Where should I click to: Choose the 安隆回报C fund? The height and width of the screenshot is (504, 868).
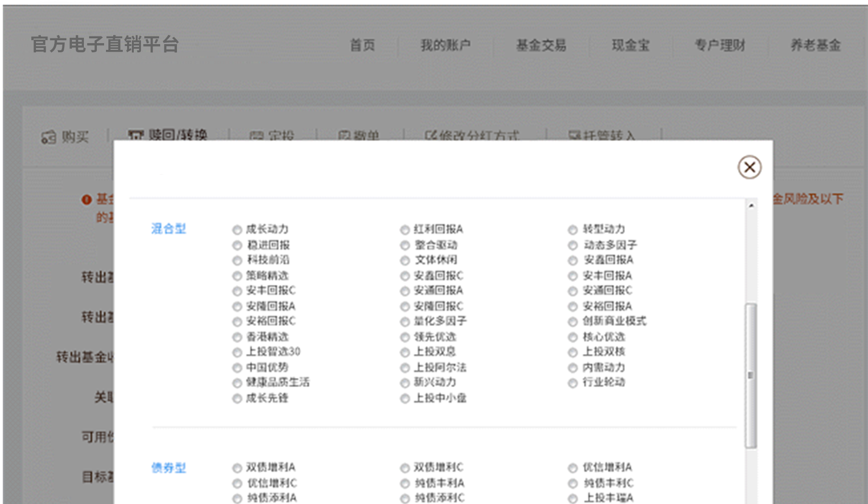tap(405, 306)
